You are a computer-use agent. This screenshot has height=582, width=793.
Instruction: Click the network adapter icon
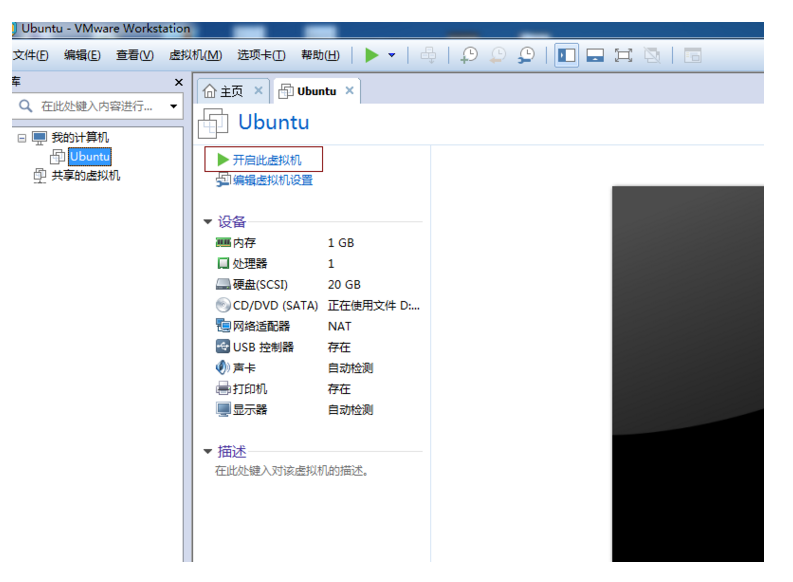tap(223, 326)
